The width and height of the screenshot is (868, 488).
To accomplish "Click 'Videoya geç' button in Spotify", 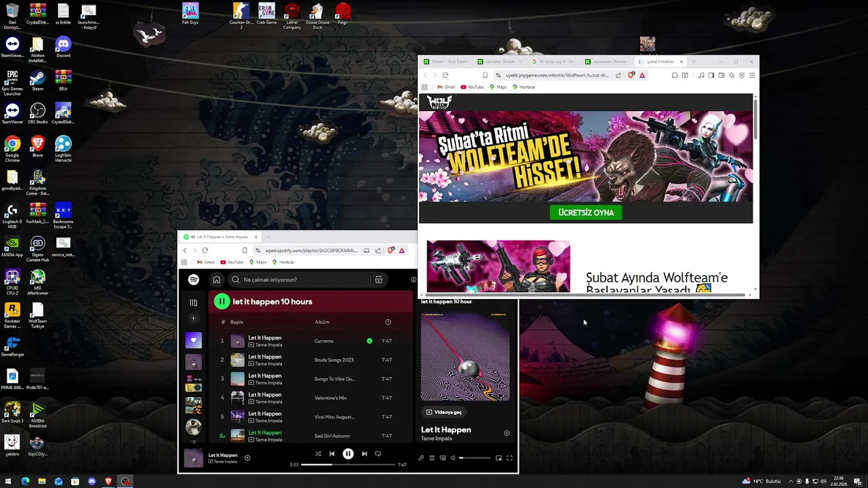I will pos(444,412).
